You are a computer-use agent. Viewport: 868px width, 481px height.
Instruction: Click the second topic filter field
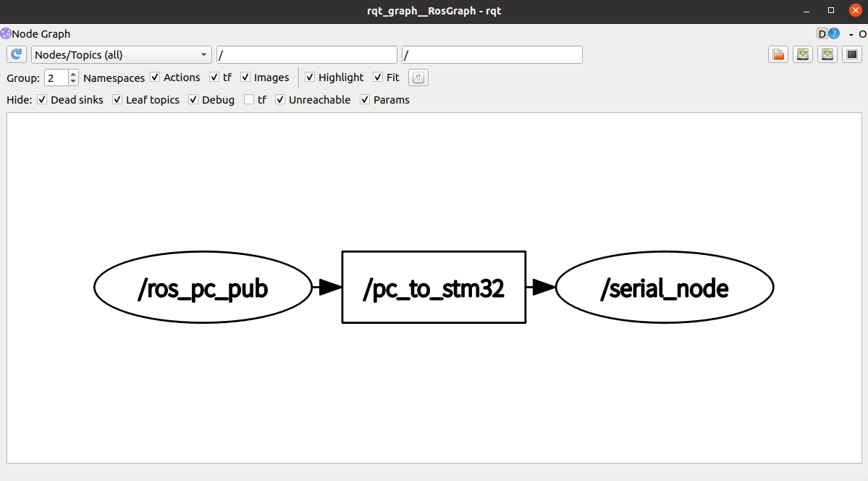click(492, 55)
